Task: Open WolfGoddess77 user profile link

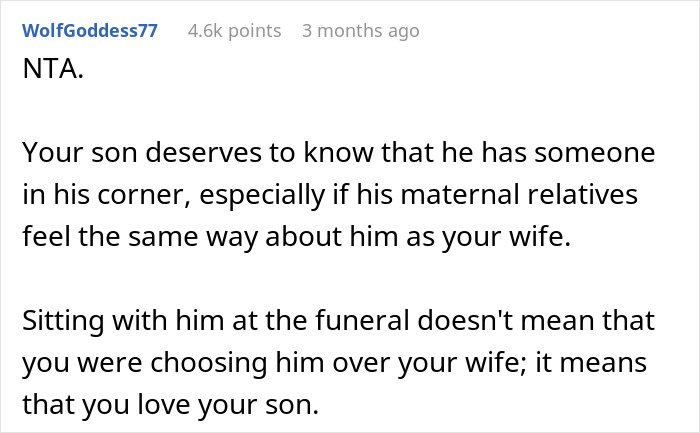Action: click(89, 31)
